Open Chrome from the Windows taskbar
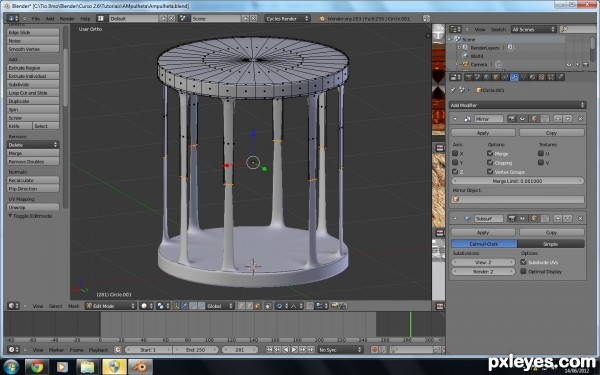 tap(37, 367)
